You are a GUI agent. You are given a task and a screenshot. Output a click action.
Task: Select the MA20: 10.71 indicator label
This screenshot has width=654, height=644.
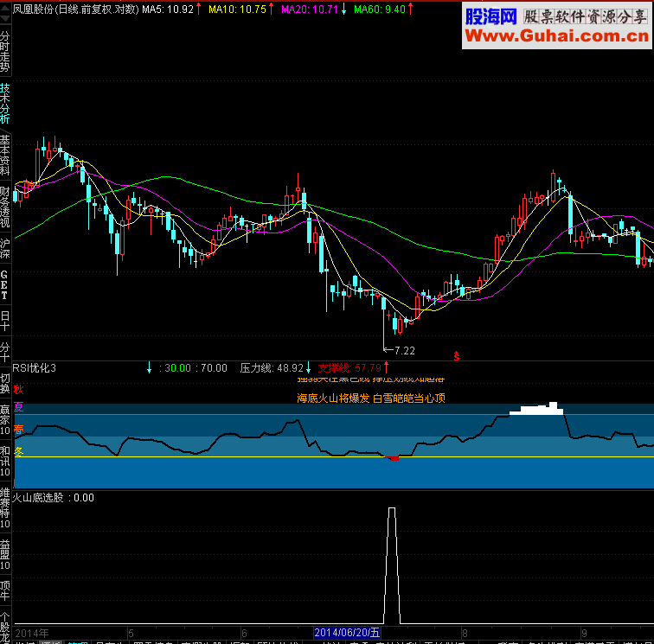309,10
